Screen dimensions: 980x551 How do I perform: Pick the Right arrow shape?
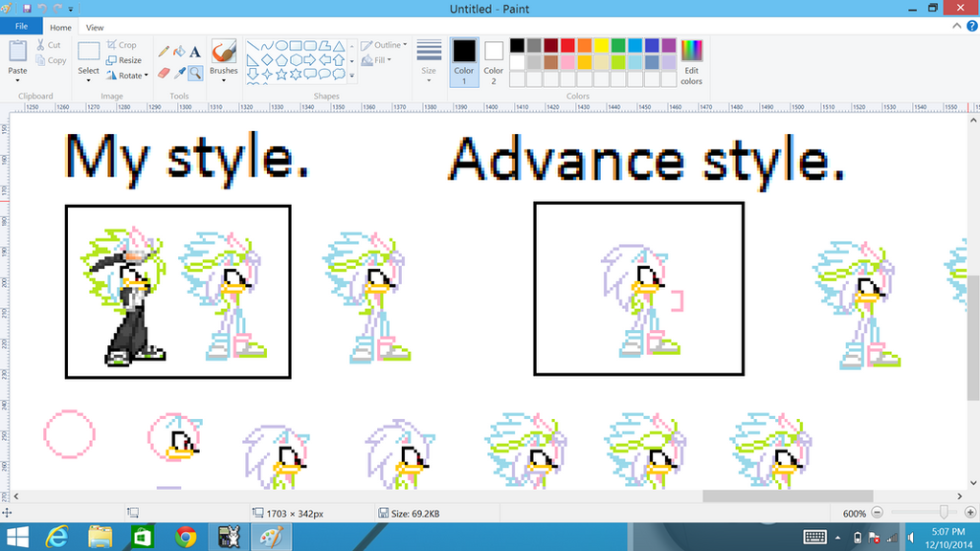[310, 60]
